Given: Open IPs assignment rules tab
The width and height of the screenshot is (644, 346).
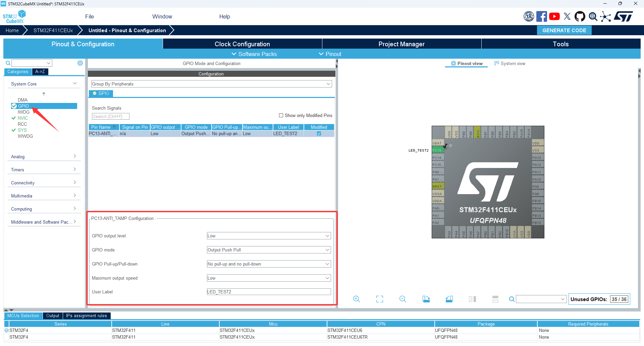Looking at the screenshot, I should (87, 315).
